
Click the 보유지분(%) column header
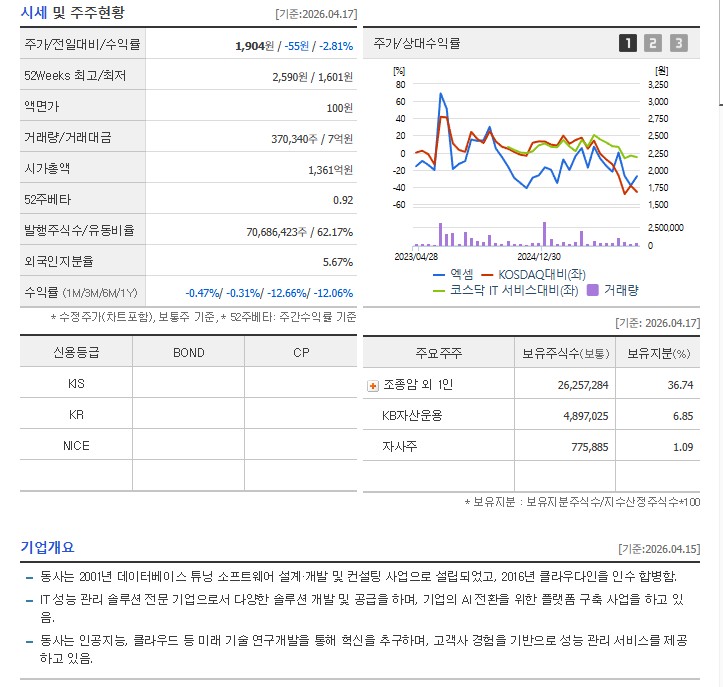pyautogui.click(x=658, y=353)
